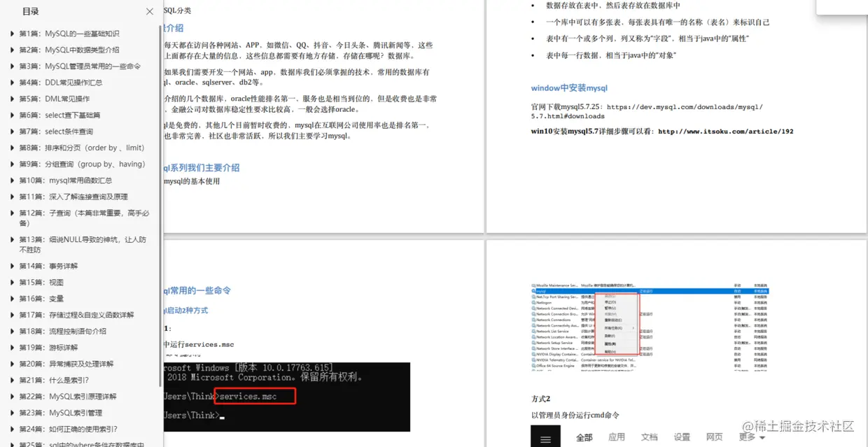Expand the 第2篇 数据类型介绍 chapter arrow
The image size is (868, 447).
tap(12, 50)
